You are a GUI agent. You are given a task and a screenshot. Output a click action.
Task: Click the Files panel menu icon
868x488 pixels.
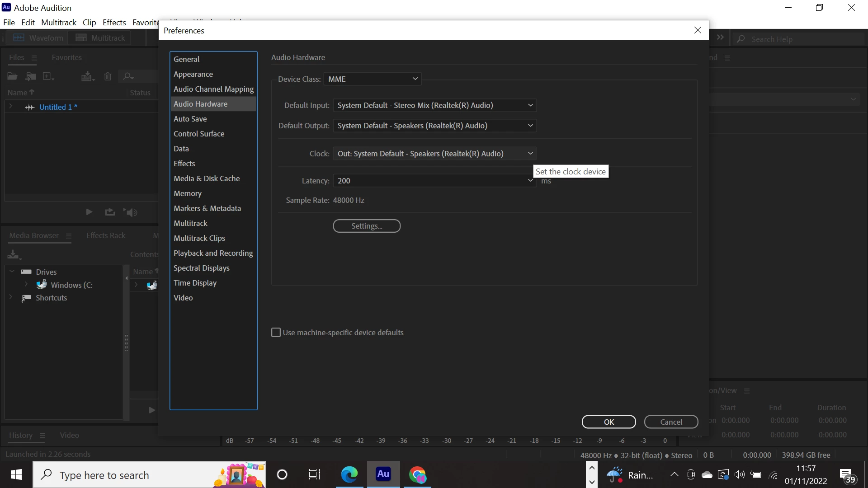coord(34,58)
